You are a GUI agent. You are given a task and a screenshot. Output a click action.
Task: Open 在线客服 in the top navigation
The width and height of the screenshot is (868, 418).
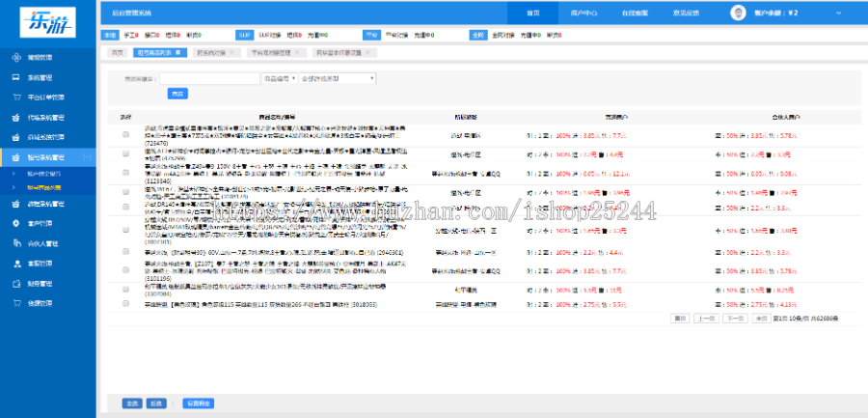point(635,13)
